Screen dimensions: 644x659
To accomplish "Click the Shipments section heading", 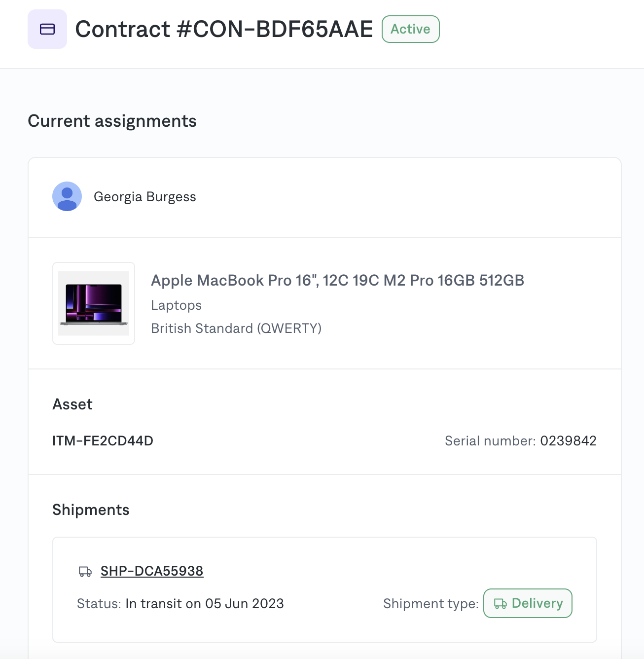I will pyautogui.click(x=91, y=510).
